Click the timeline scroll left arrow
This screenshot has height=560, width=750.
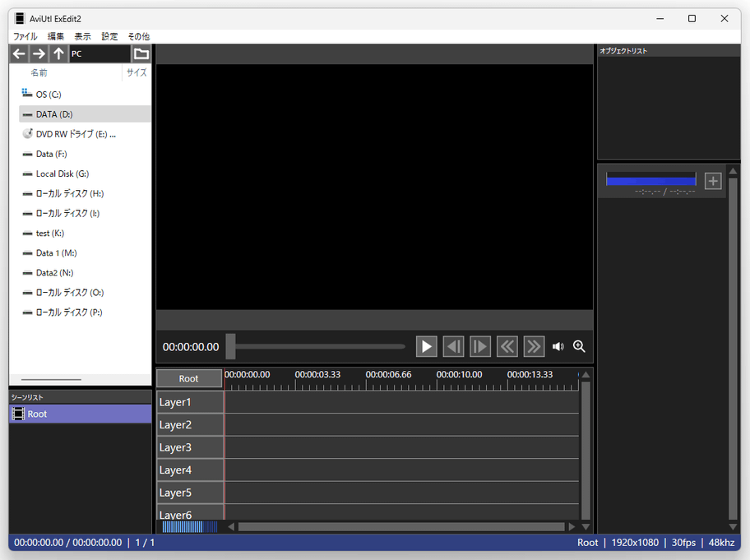(x=232, y=526)
